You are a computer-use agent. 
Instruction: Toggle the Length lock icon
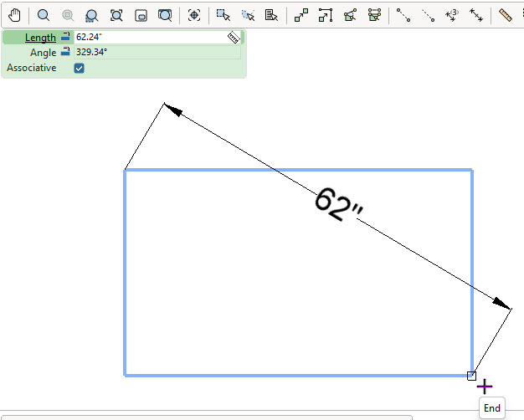(x=65, y=37)
